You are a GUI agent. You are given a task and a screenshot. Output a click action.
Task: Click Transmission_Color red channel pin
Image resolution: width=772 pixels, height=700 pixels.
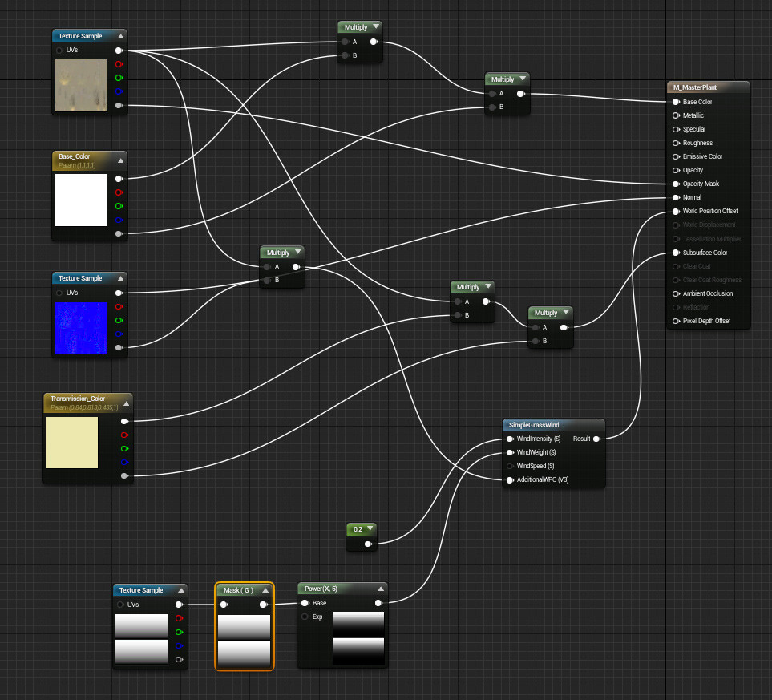(x=124, y=435)
